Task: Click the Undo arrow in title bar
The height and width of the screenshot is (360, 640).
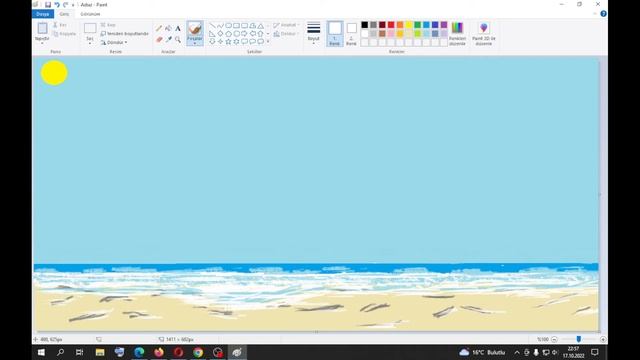Action: click(x=57, y=4)
